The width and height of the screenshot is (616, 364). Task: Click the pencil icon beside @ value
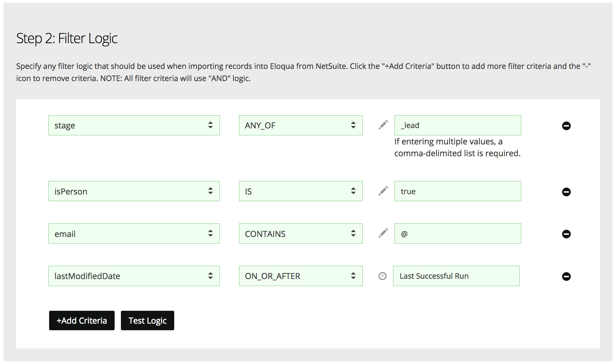383,233
